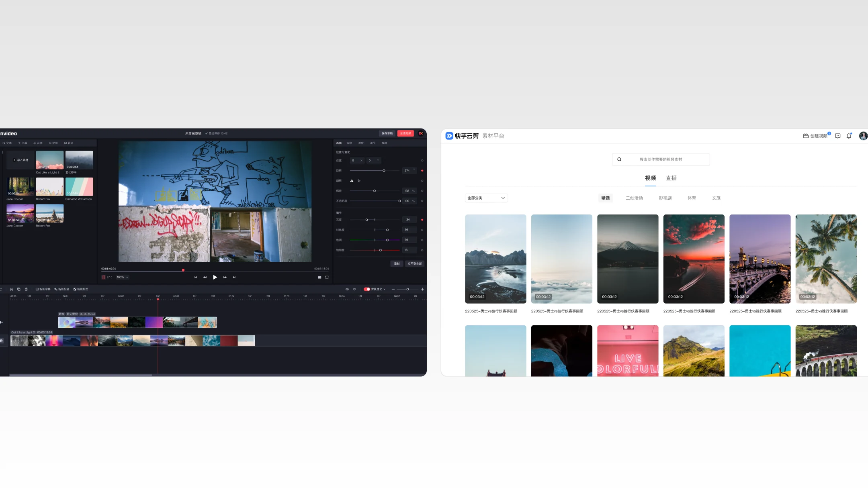868x488 pixels.
Task: Open the 调节 properties tab
Action: [373, 143]
